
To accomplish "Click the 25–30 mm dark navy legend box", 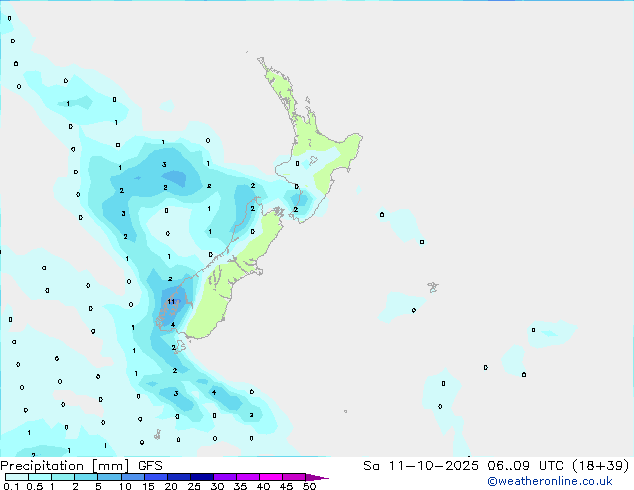I will point(202,477).
